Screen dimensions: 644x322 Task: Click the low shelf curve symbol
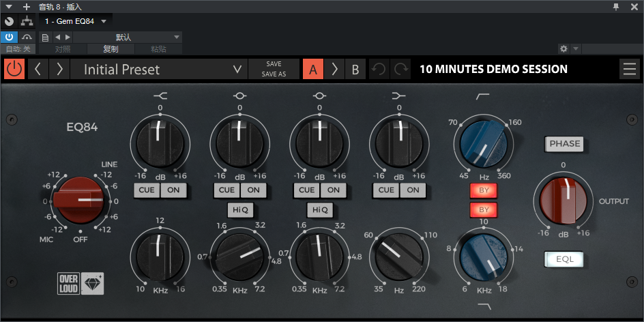coord(399,96)
